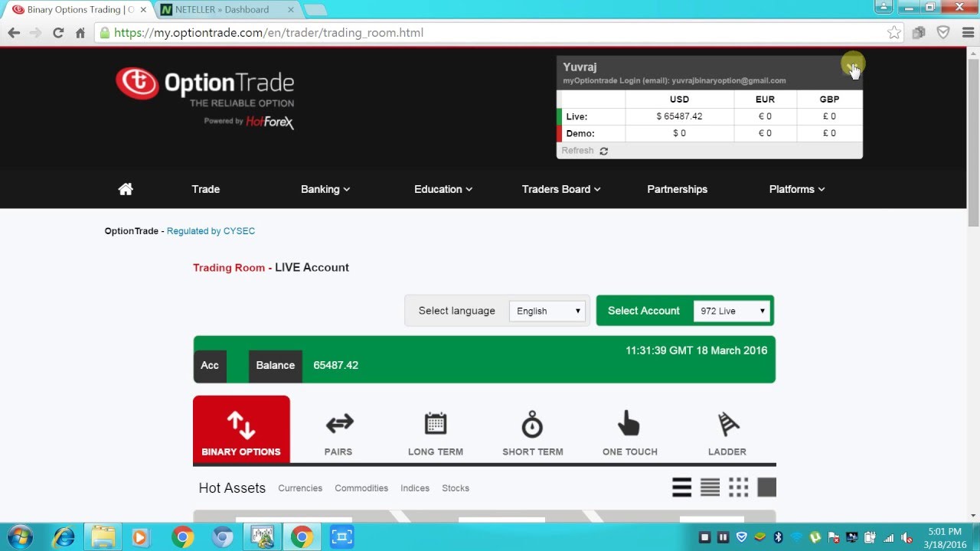This screenshot has width=980, height=551.
Task: Open the Ladder trading option
Action: pyautogui.click(x=727, y=434)
